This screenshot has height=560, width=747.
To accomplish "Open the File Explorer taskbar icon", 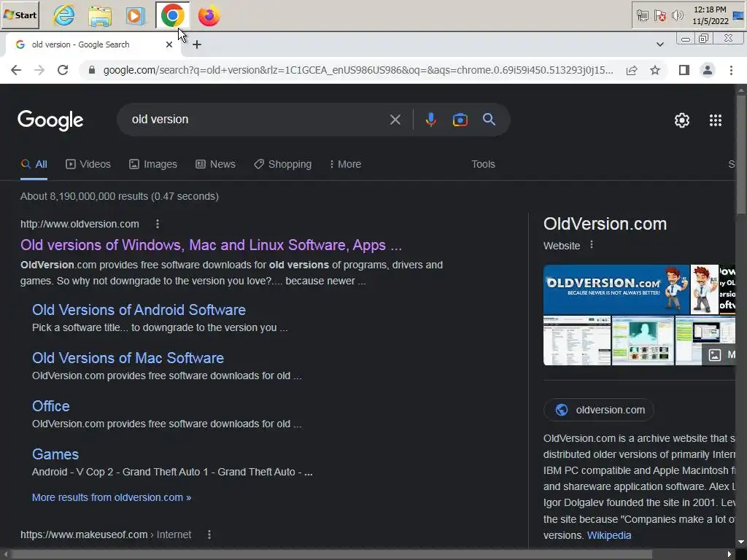I will click(x=100, y=16).
